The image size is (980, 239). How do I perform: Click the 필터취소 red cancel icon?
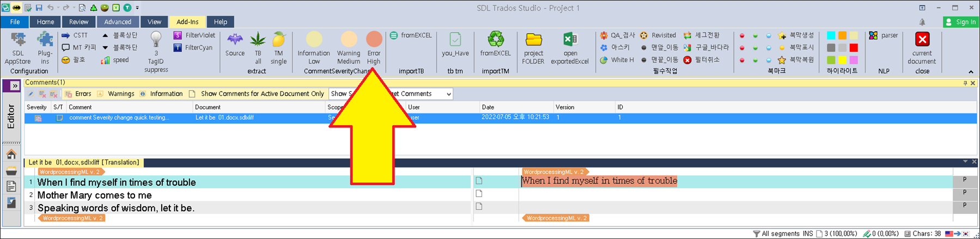coord(687,60)
